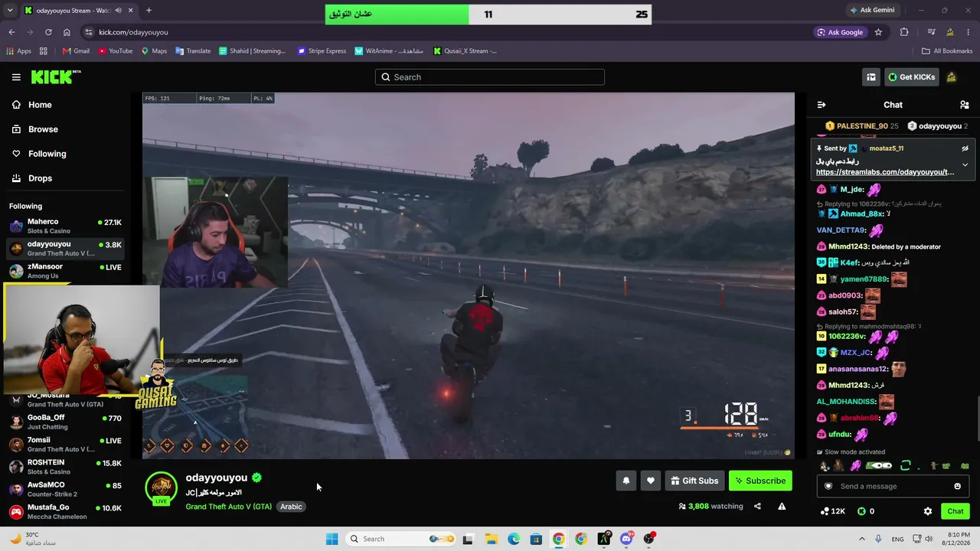
Task: Click Ask Gemini button
Action: click(871, 11)
